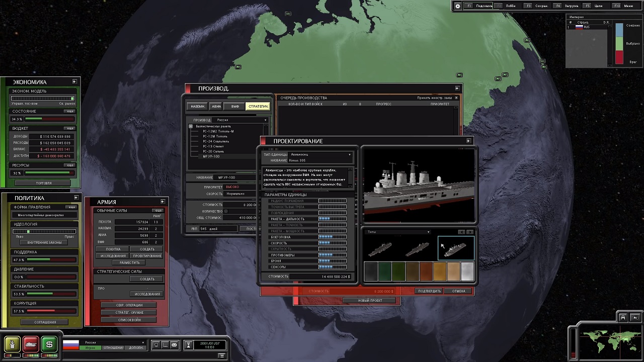The image size is (644, 362).
Task: Click the F1 Подсказка menu item
Action: click(478, 6)
